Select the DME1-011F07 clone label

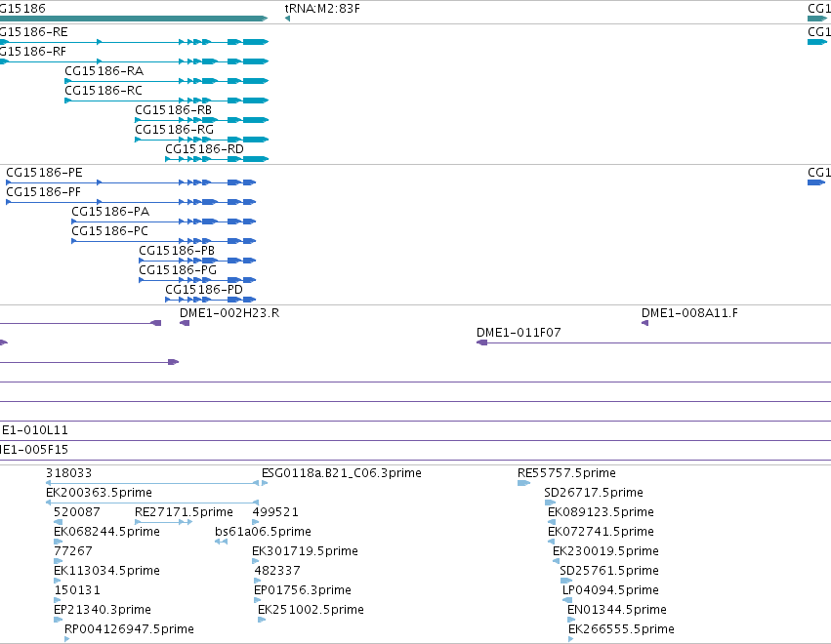519,333
